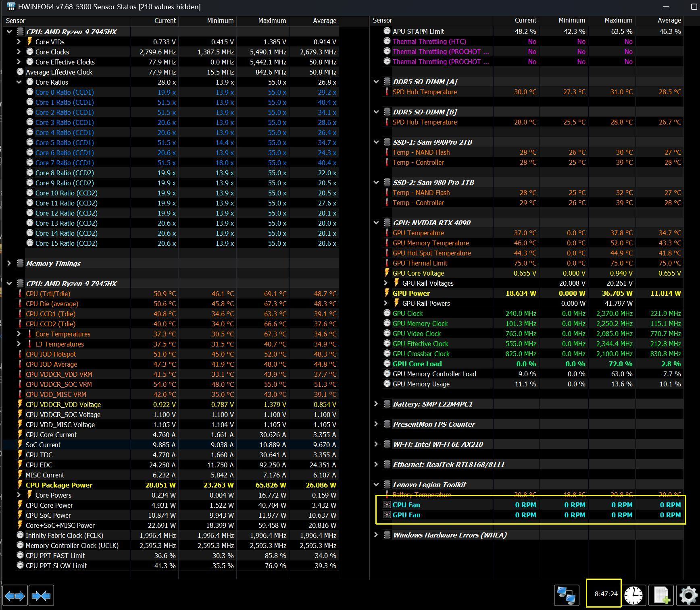This screenshot has height=610, width=700.
Task: Select the GPU Hot Spot Temperature row label
Action: pos(432,253)
